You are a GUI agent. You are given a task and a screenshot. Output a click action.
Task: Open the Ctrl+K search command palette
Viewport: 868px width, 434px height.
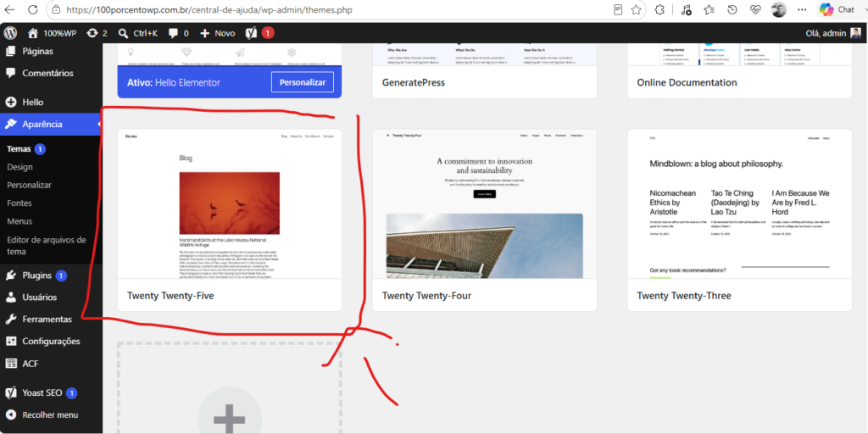pos(138,33)
